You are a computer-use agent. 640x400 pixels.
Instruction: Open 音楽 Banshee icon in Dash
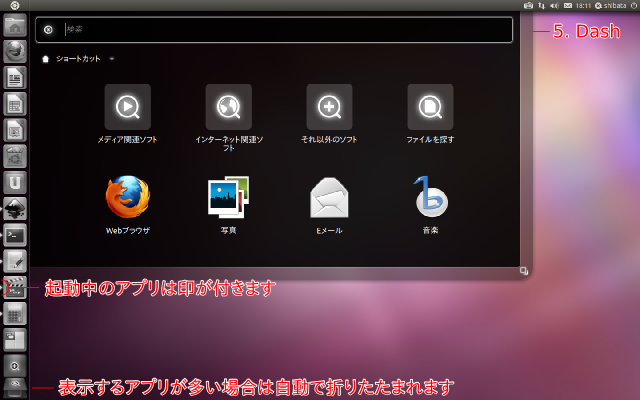coord(430,205)
